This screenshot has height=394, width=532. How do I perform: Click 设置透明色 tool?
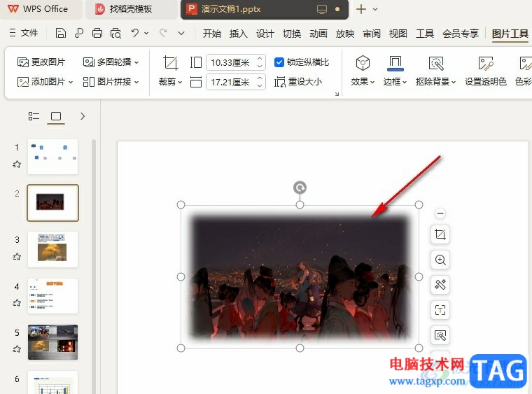[x=486, y=71]
